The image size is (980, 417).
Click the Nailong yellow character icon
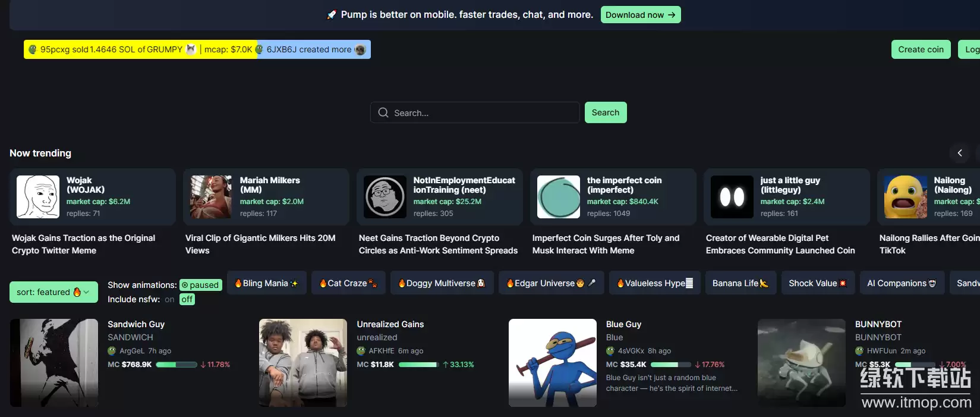[906, 197]
